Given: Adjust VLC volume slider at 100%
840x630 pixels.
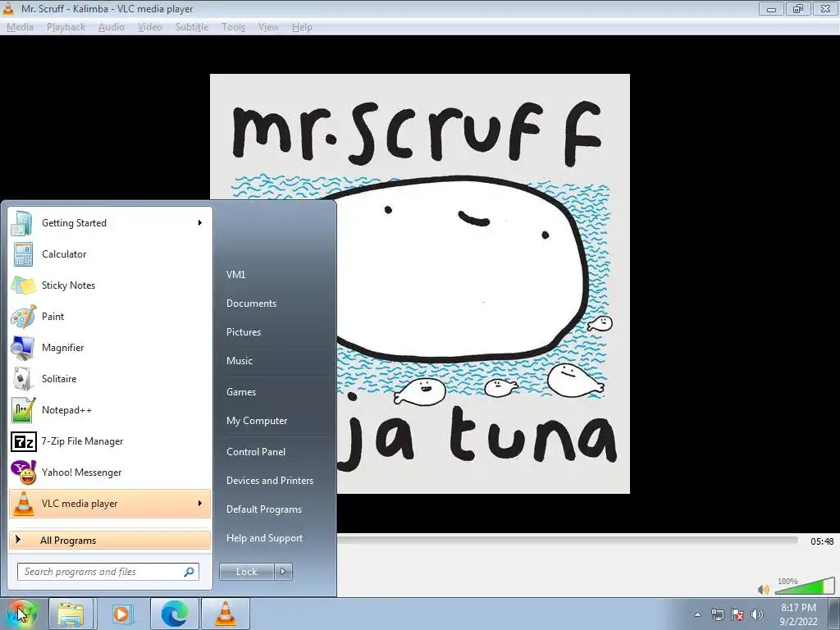Looking at the screenshot, I should coord(804,587).
